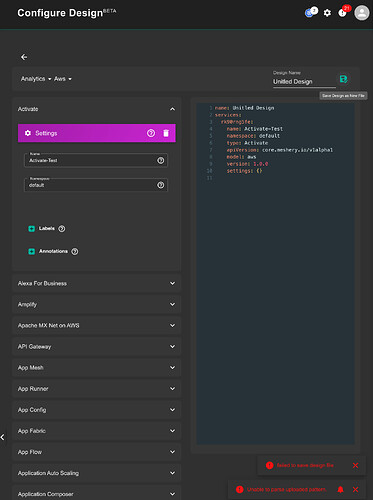This screenshot has height=500, width=373.
Task: Click the Annotations text
Action: tap(53, 251)
